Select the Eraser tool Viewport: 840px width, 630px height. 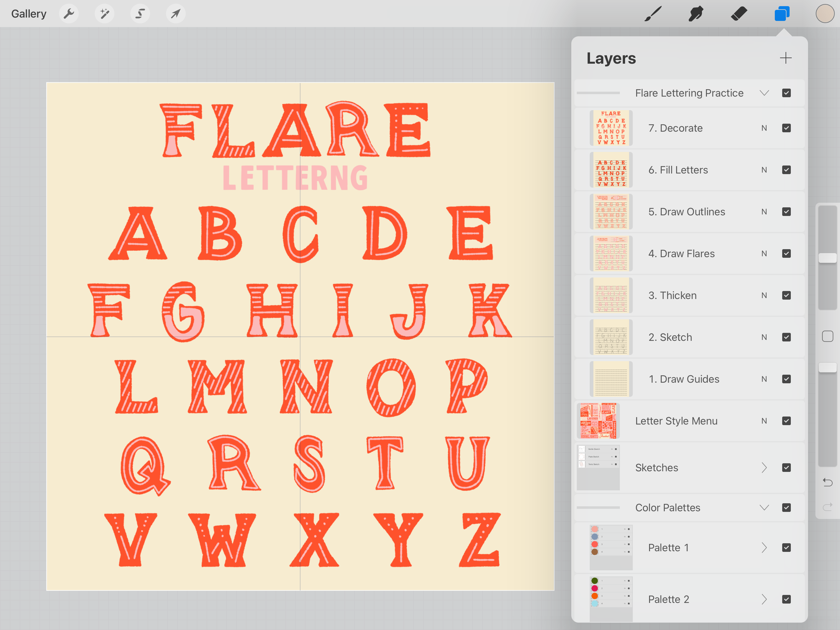(739, 14)
